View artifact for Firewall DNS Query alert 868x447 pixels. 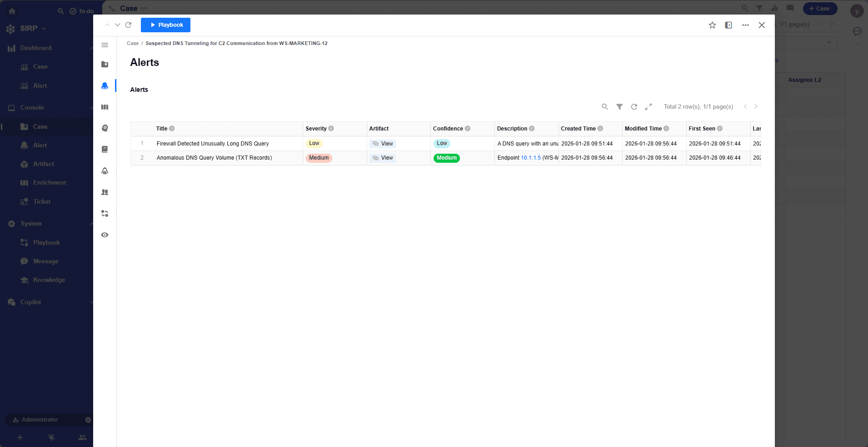383,144
